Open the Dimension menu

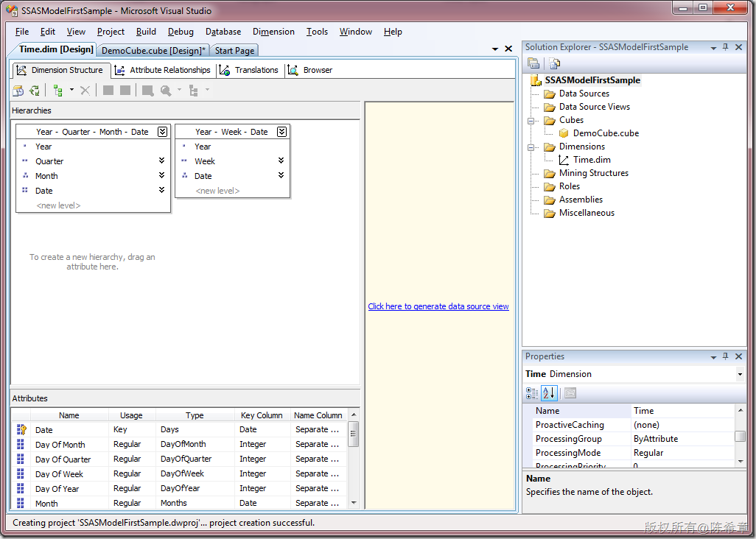pos(273,32)
